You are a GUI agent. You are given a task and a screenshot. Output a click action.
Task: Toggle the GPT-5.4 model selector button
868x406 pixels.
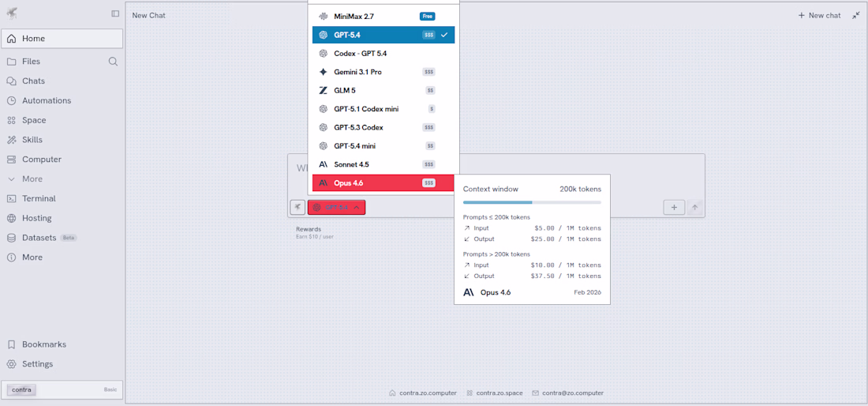337,207
